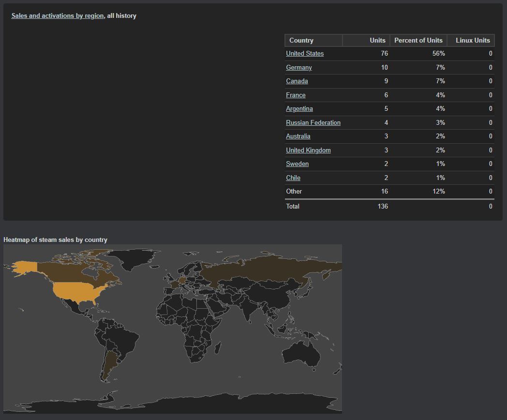
Task: Select the Total units value 136
Action: point(383,206)
